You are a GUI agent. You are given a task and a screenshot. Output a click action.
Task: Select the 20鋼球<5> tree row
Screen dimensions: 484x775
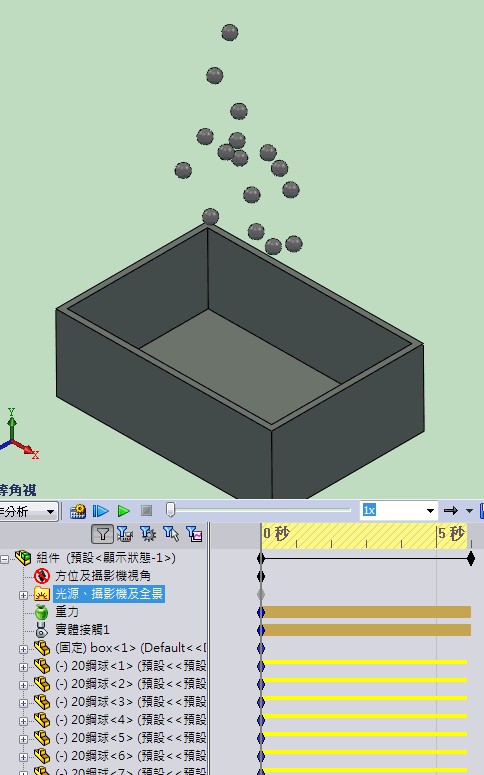click(x=131, y=738)
